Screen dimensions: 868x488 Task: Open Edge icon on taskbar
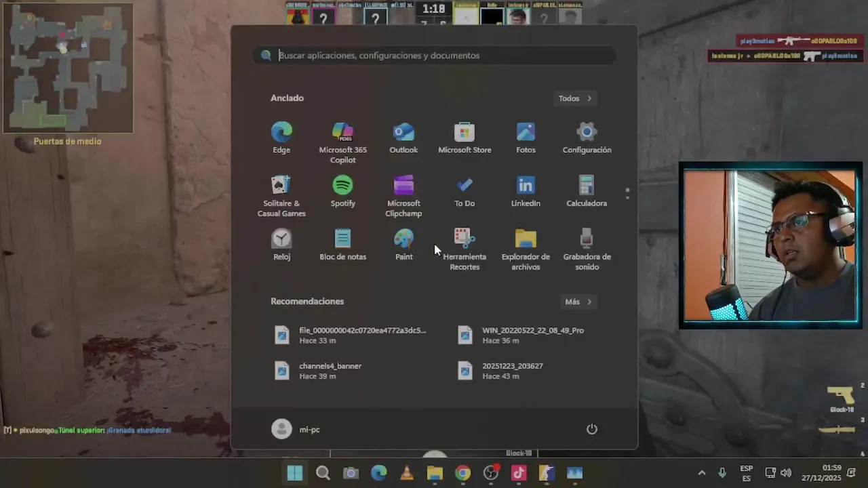coord(379,473)
